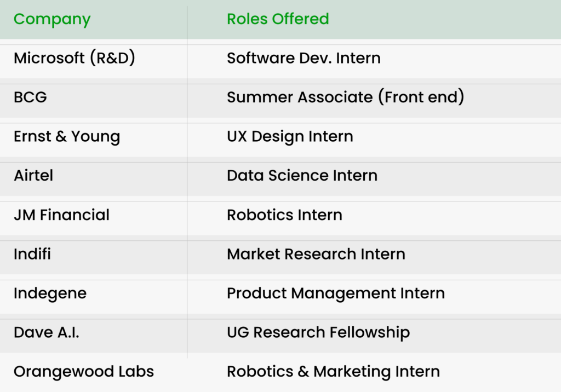561x392 pixels.
Task: Click the Ernst & Young cell
Action: (x=67, y=137)
